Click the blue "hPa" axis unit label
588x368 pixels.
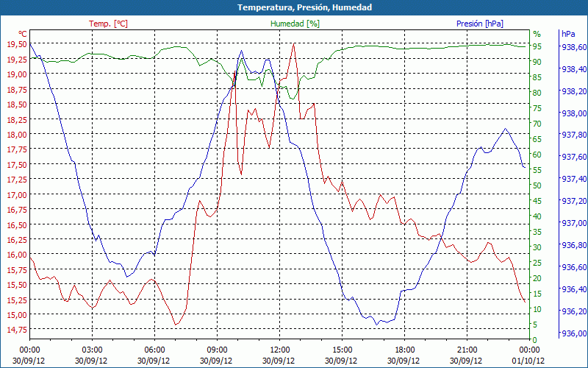[568, 34]
